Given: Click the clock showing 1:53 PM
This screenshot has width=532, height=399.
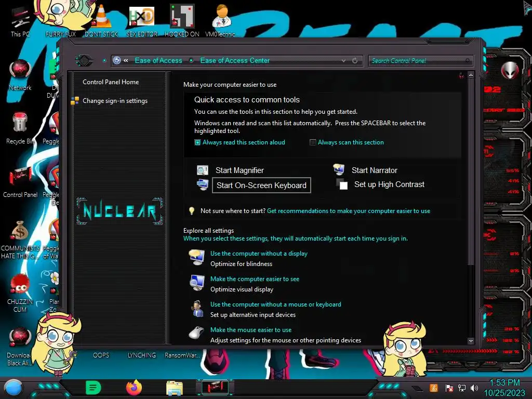Looking at the screenshot, I should [504, 383].
